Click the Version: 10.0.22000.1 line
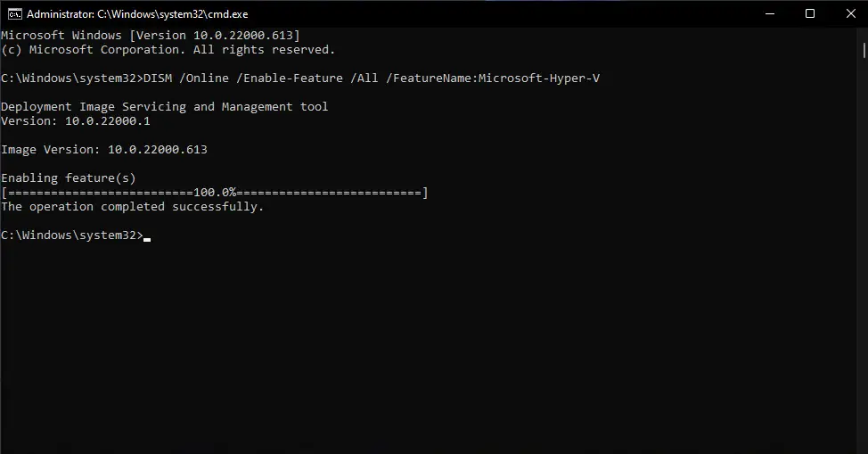The width and height of the screenshot is (868, 454). click(76, 121)
